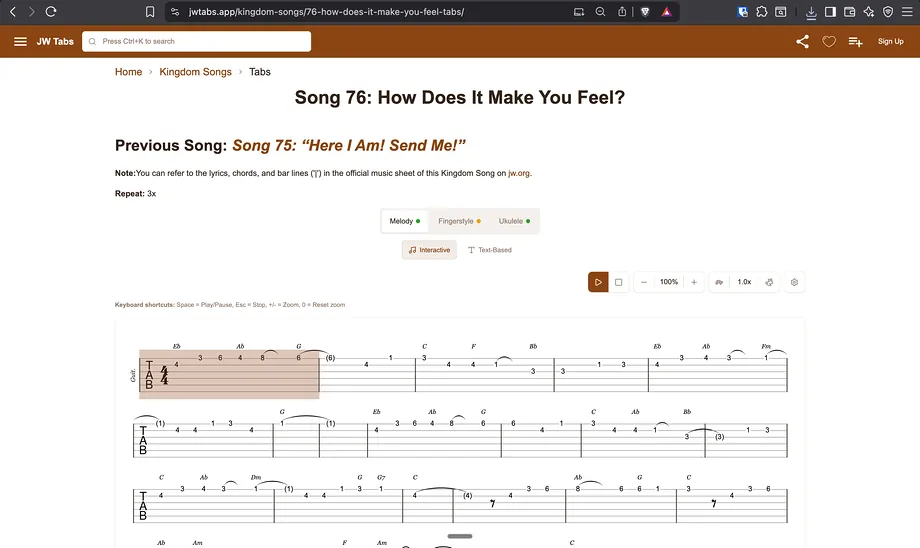Click the JW Tabs logo text
The width and height of the screenshot is (920, 548).
pos(55,42)
